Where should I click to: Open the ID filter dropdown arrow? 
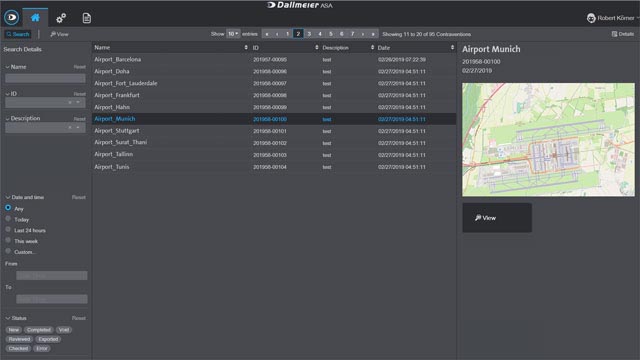click(x=78, y=102)
